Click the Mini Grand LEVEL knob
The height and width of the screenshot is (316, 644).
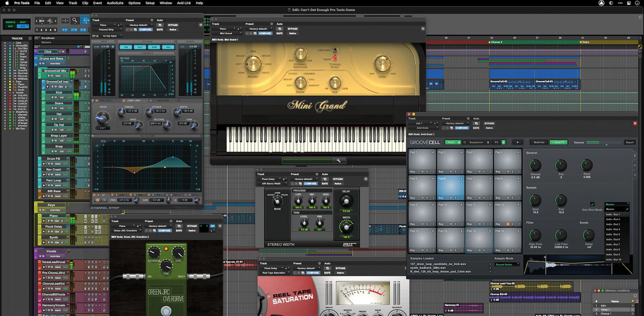click(382, 64)
